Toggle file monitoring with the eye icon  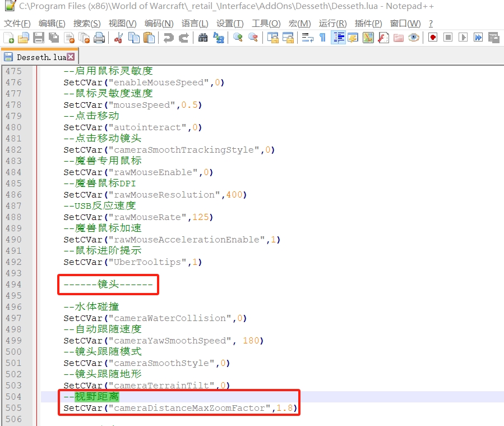(414, 38)
